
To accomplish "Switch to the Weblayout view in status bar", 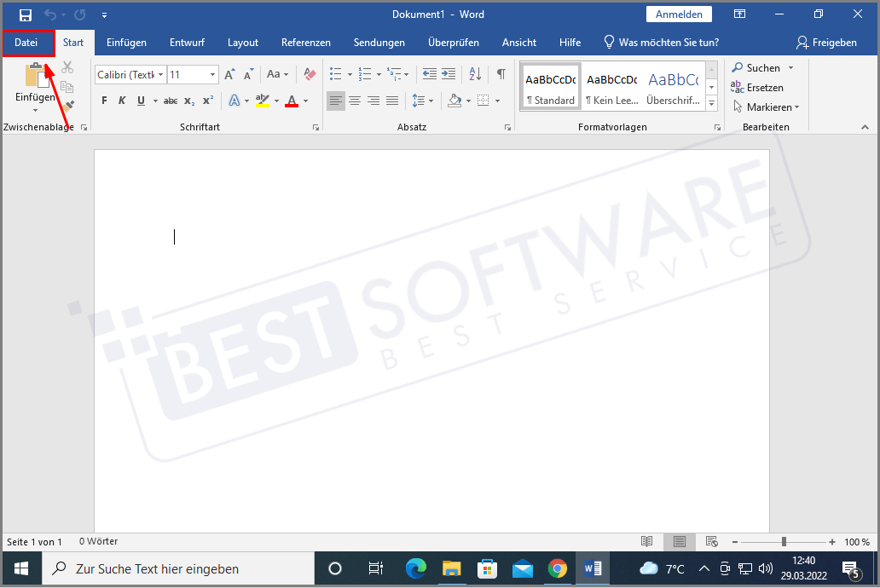I will point(712,541).
